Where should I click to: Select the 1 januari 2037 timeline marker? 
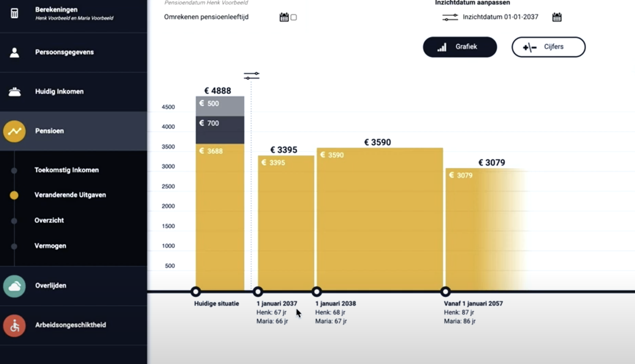pos(258,292)
